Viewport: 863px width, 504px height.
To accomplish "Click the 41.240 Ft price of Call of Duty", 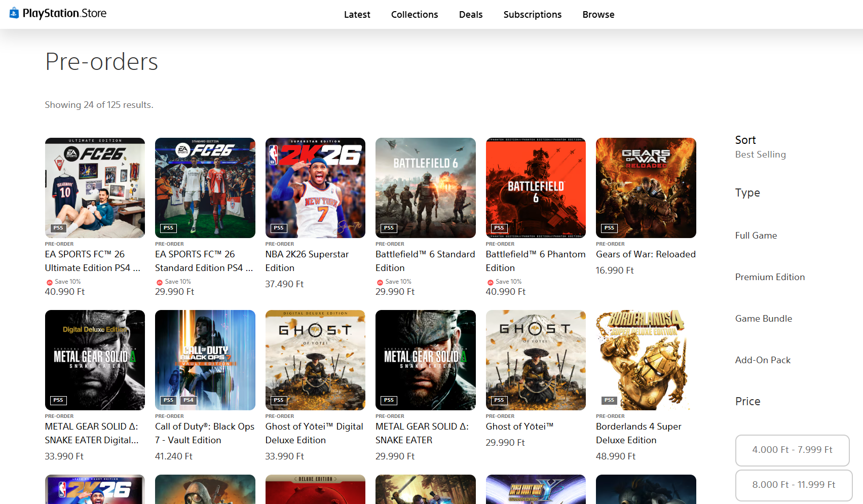I will pyautogui.click(x=174, y=456).
